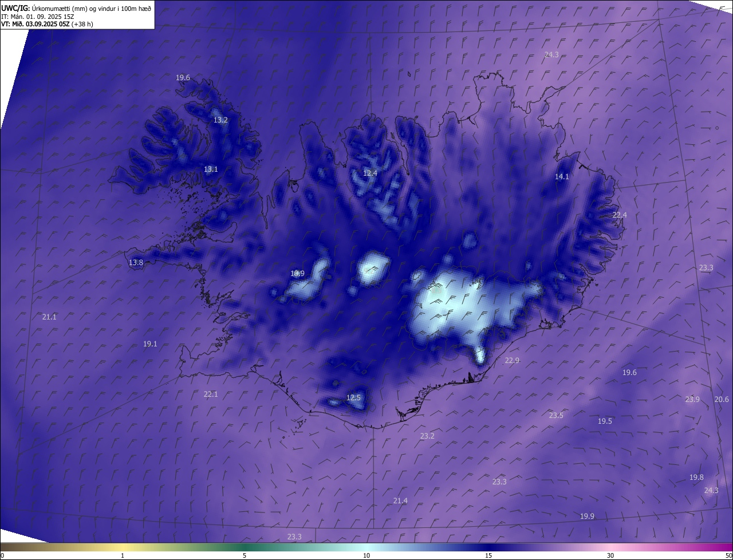
Task: Pick the 22.1 value label
Action: 211,395
